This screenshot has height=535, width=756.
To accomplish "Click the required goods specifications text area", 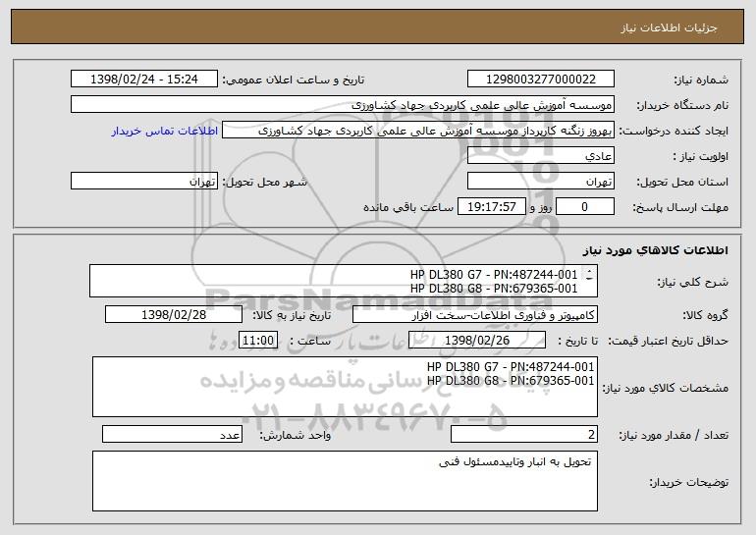I will (345, 387).
